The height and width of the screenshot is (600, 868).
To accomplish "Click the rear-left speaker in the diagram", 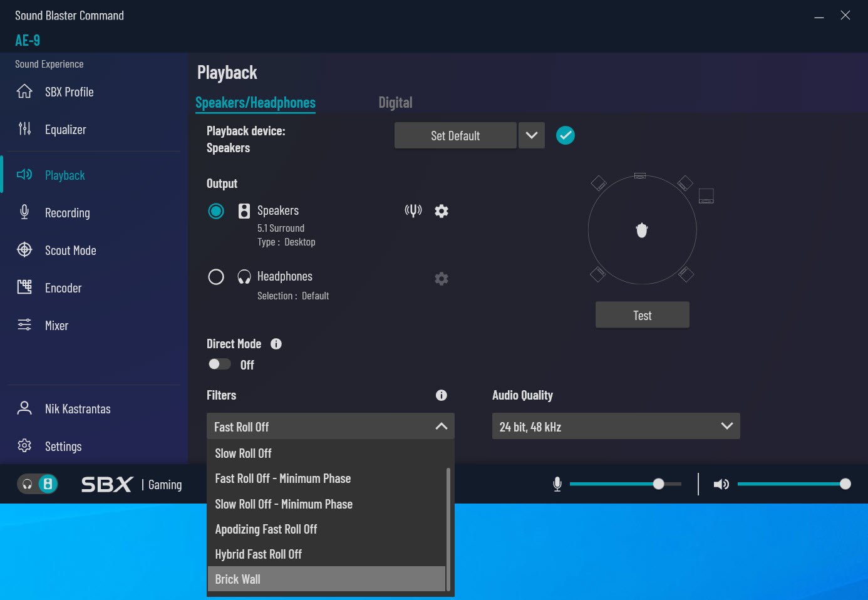I will (x=598, y=274).
